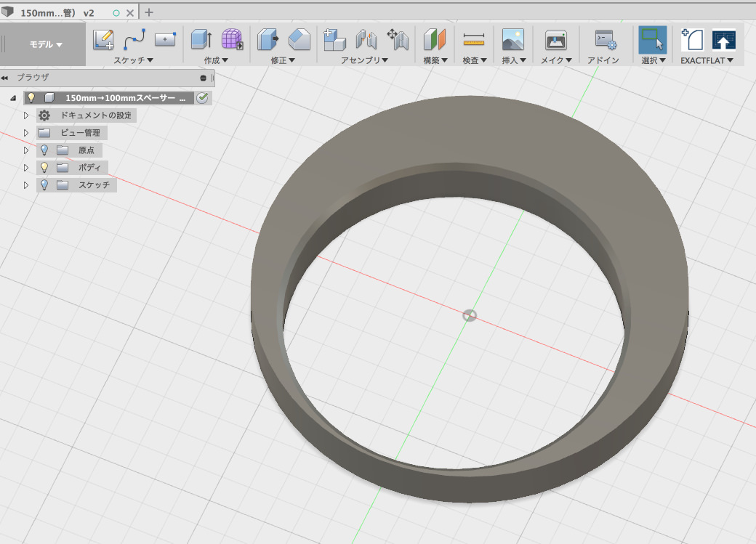This screenshot has height=544, width=756.
Task: Open the モデル workspace dropdown
Action: click(x=46, y=44)
